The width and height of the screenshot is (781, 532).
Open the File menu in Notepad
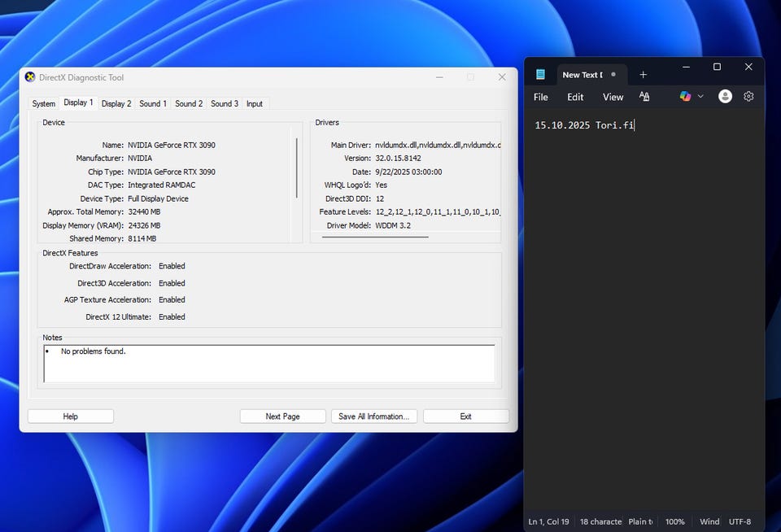(x=541, y=97)
